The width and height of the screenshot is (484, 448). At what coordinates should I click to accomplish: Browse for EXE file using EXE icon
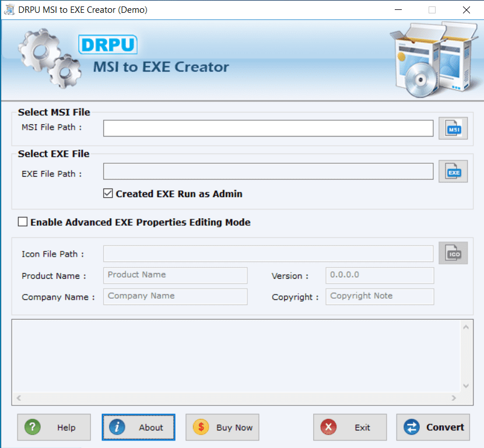[x=453, y=171]
